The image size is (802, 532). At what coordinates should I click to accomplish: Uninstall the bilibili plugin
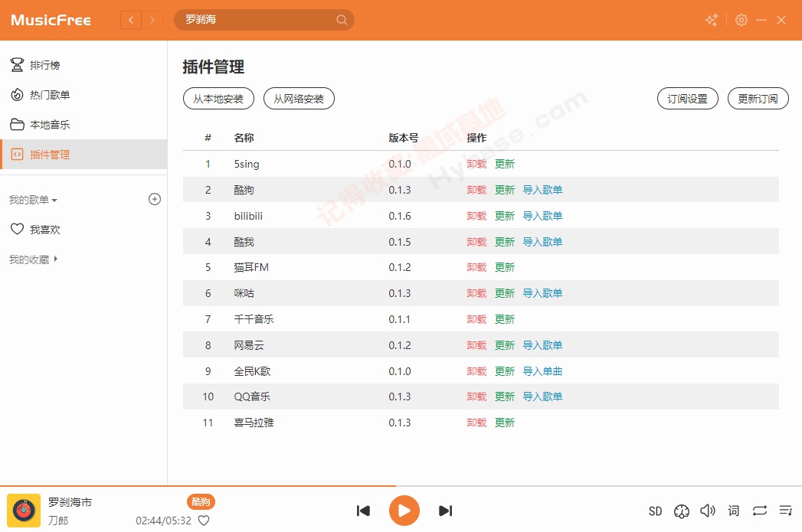[x=476, y=216]
